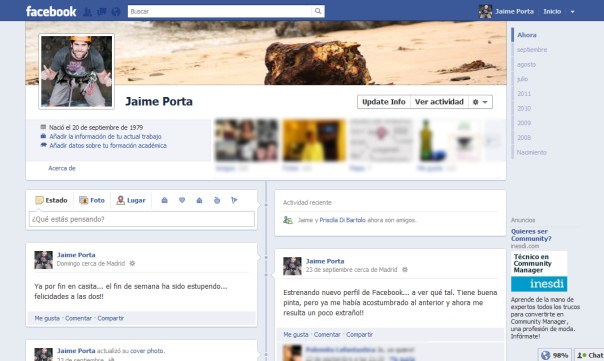Click the gear icon on 23 de septiembre post
Screen dimensions: 604x361
(x=405, y=270)
